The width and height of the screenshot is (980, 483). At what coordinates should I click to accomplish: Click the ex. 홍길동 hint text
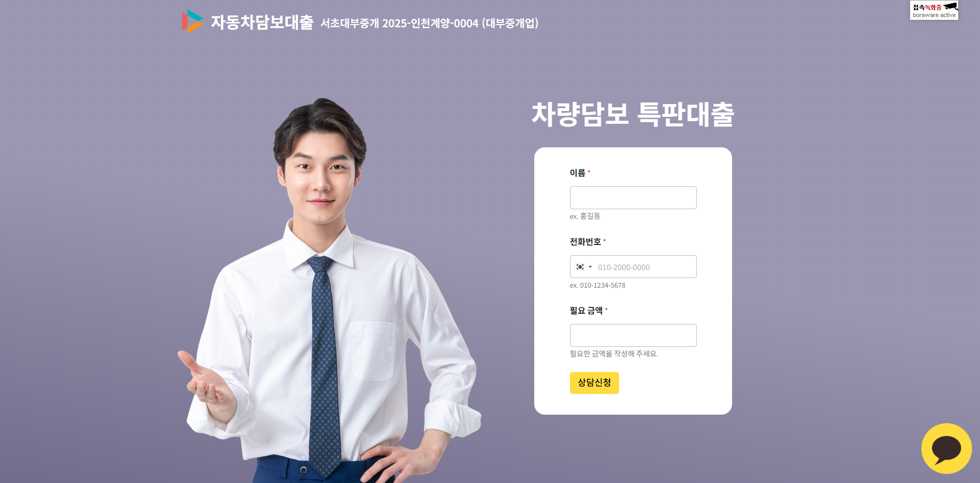pos(585,216)
